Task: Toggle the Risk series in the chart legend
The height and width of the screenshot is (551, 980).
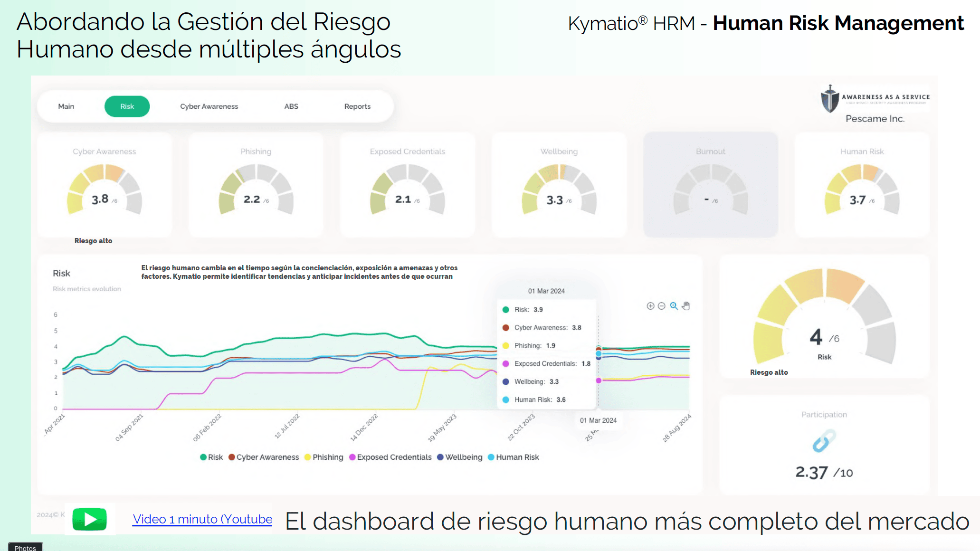Action: point(212,457)
